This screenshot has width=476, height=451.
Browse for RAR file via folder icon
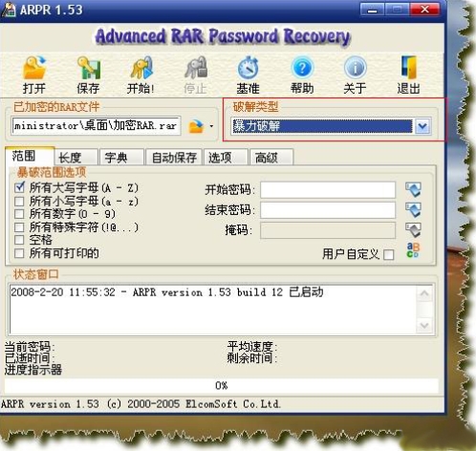[196, 126]
